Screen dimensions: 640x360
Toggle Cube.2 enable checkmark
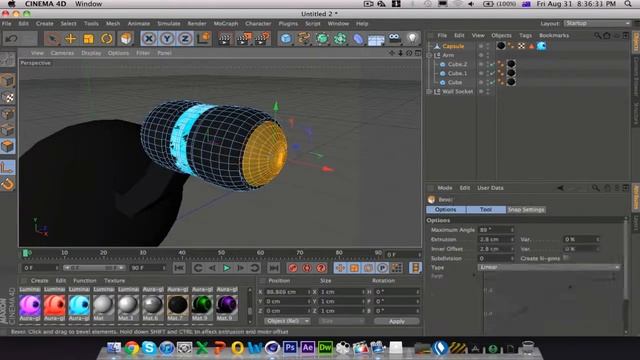[x=492, y=64]
